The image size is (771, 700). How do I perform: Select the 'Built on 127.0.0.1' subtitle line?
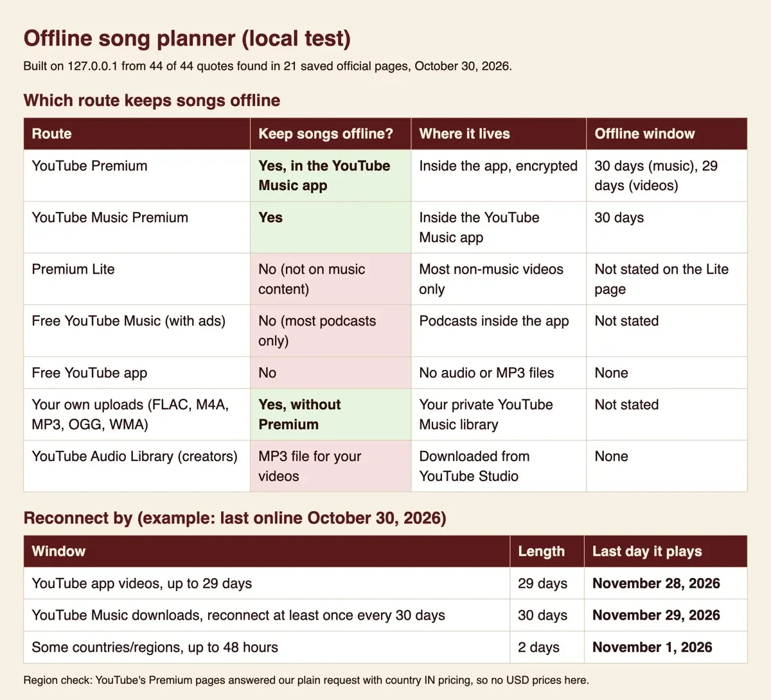pyautogui.click(x=267, y=66)
